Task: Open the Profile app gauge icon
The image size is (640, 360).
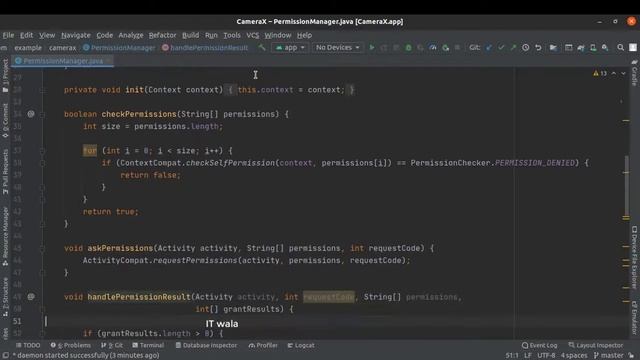Action: pos(433,48)
